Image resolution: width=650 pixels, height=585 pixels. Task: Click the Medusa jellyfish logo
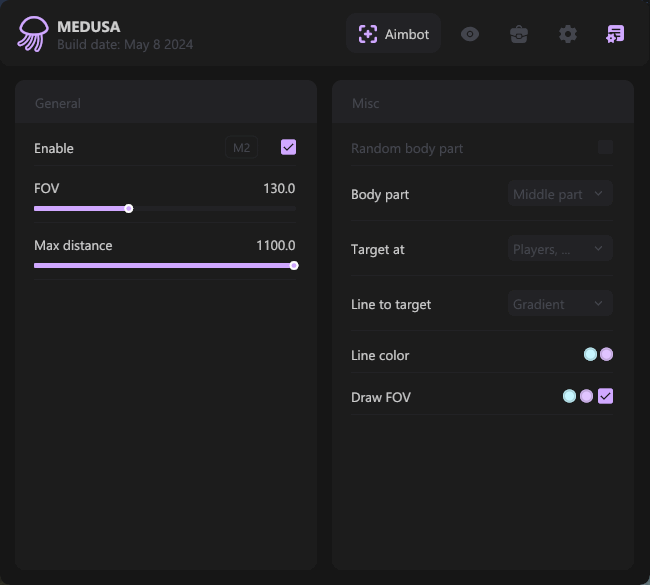click(x=32, y=34)
